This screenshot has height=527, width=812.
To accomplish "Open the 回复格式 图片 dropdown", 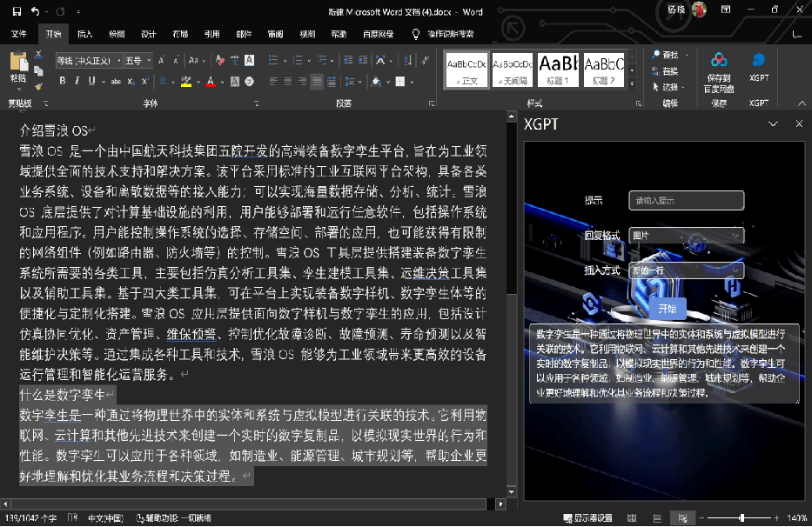I will point(686,236).
